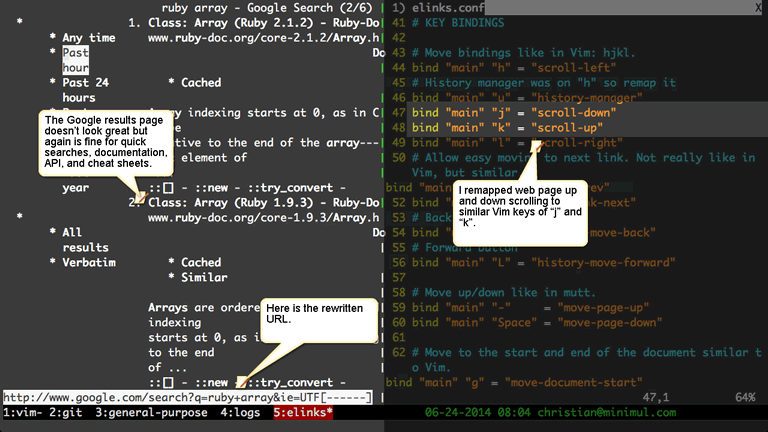Click line 41 '# KEY BINDINGS' comment
The image size is (768, 432).
click(x=458, y=23)
